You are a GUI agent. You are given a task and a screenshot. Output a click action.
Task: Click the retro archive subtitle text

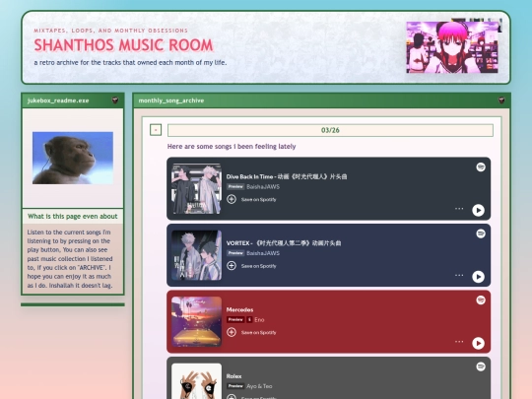[x=130, y=63]
